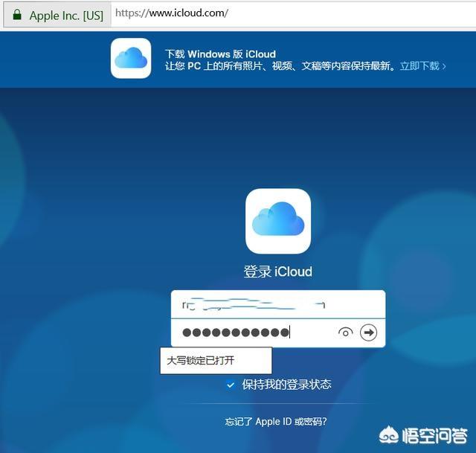This screenshot has height=453, width=476.
Task: Click the iCloud icon in the download banner
Action: (131, 58)
